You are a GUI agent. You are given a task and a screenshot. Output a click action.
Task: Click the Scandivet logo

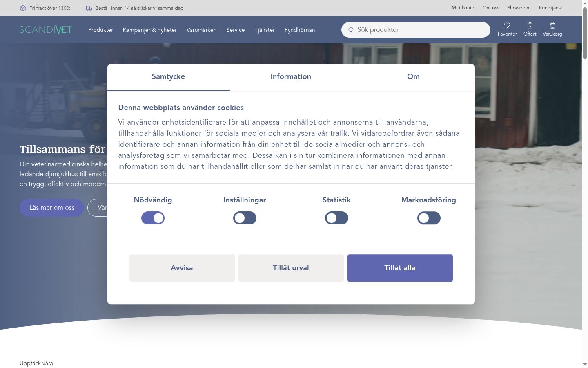coord(46,30)
